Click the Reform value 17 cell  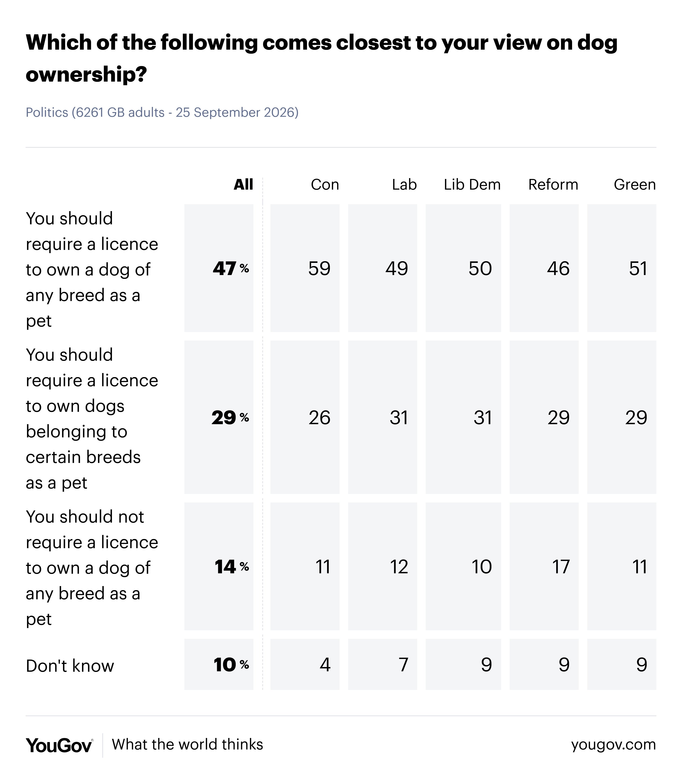pos(544,566)
